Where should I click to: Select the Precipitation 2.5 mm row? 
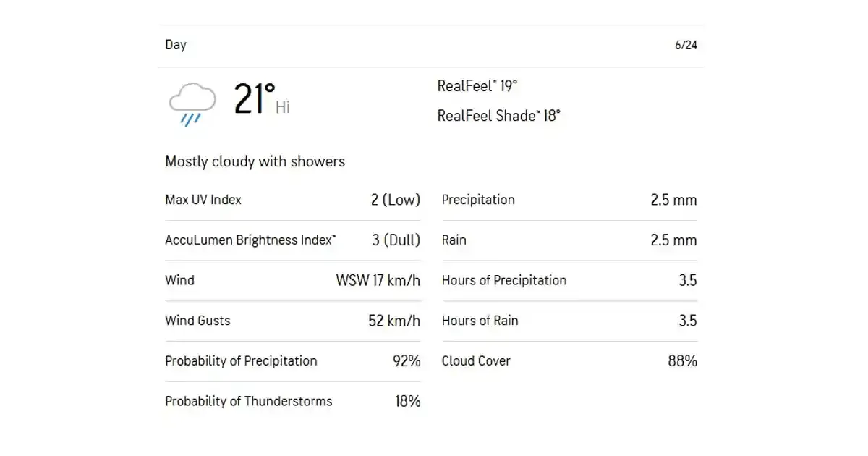click(569, 200)
